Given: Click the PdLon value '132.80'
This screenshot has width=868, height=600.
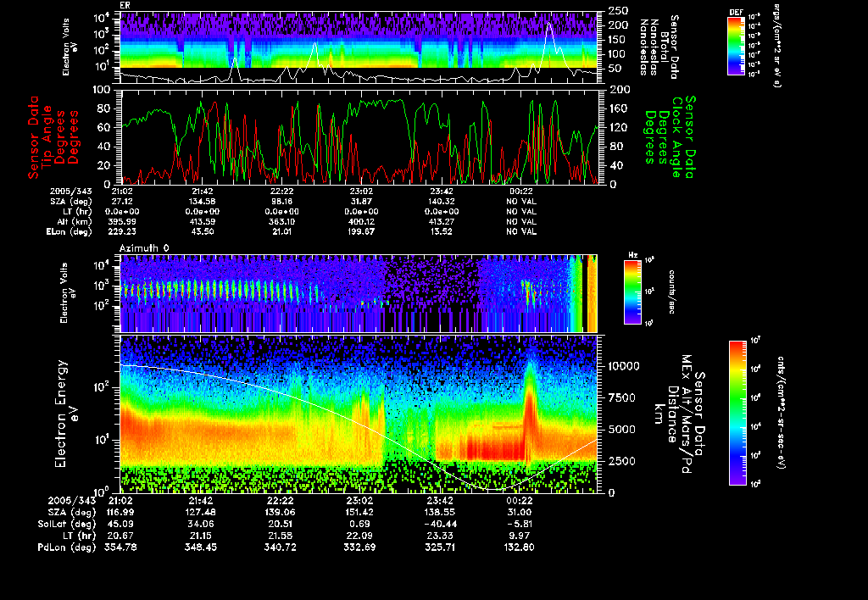Looking at the screenshot, I should (x=520, y=547).
